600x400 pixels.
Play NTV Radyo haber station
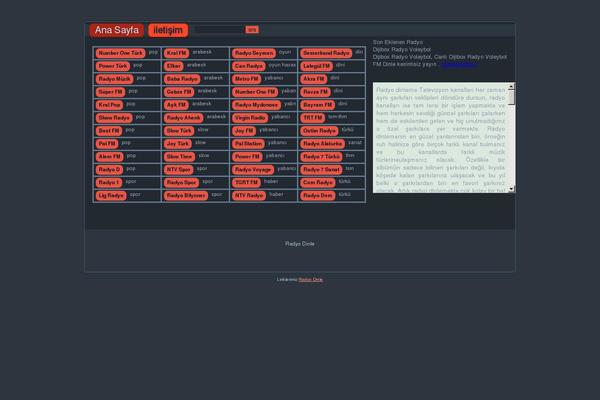[249, 196]
